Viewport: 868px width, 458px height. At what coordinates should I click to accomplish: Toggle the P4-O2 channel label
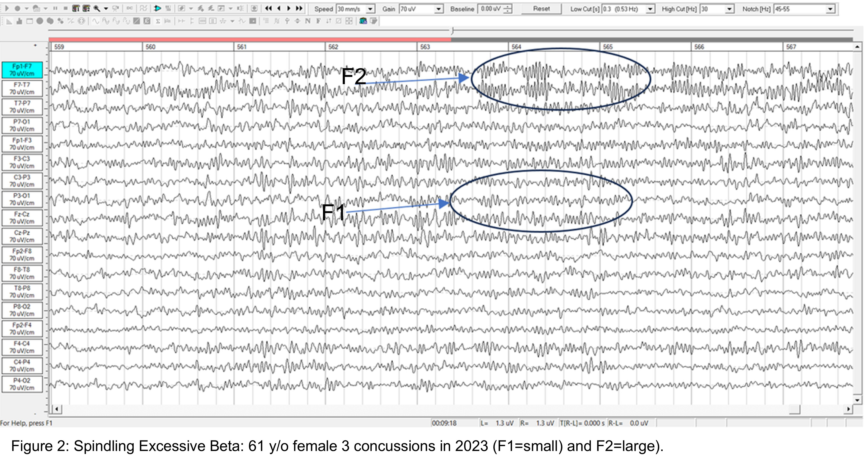click(x=22, y=384)
